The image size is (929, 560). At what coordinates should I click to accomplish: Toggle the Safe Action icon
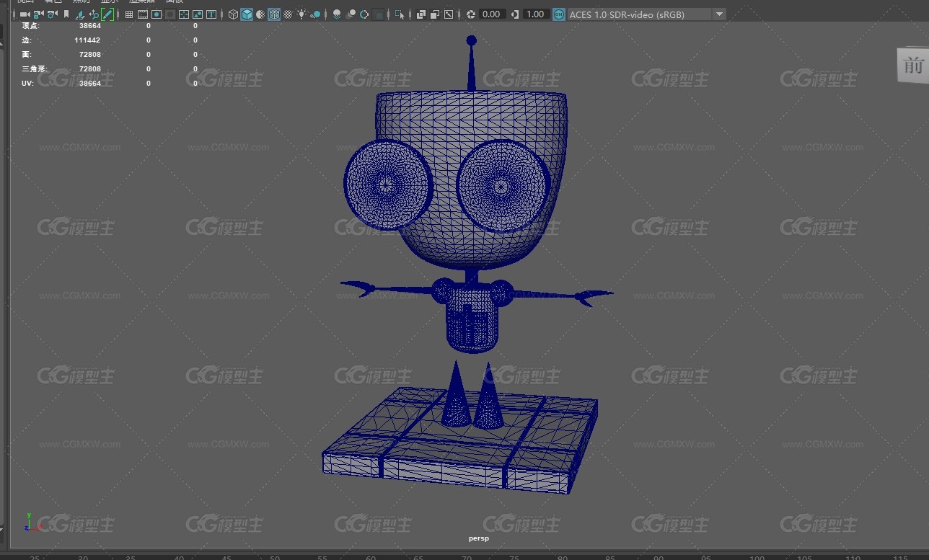[198, 14]
